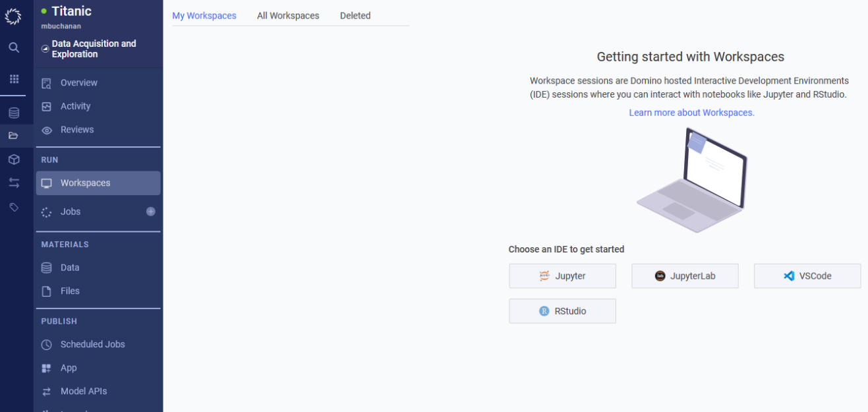
Task: Launch a VSCode workspace
Action: (807, 276)
